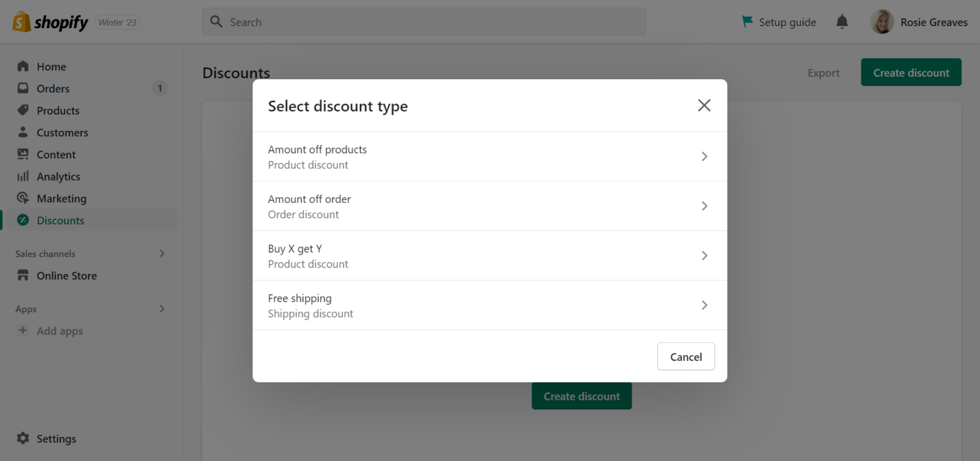Expand the Sales channels chevron
This screenshot has height=461, width=980.
(x=162, y=253)
